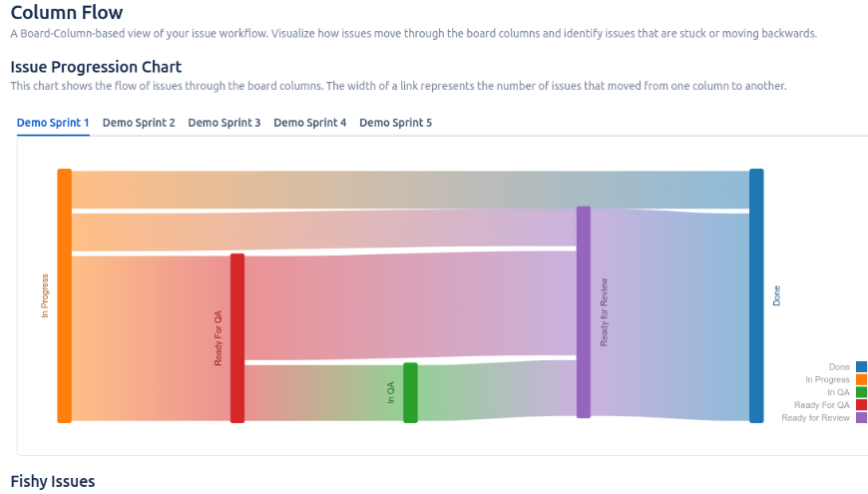Click the In Progress to Done flow link
Screen dimensions: 868x494
399,190
